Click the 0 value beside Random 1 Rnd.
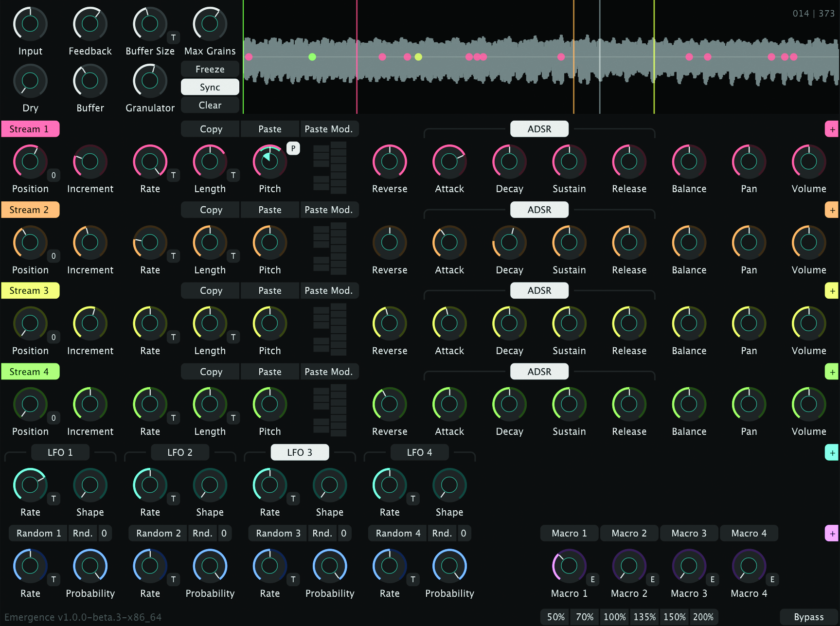Screen dimensions: 840x626 104,533
